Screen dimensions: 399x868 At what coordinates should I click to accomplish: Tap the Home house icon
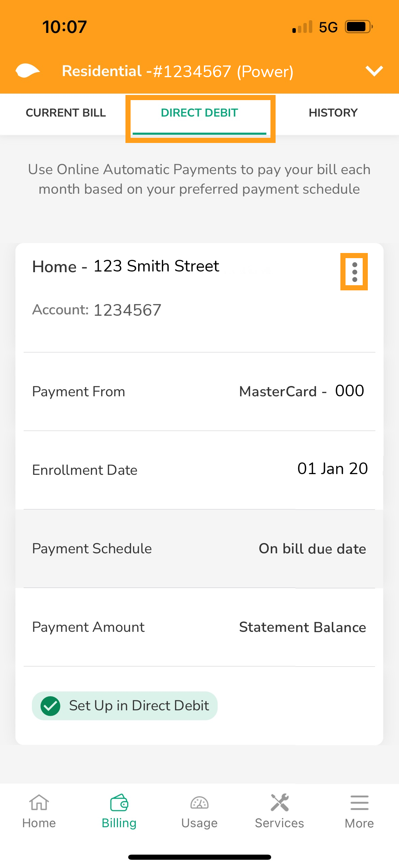39,803
